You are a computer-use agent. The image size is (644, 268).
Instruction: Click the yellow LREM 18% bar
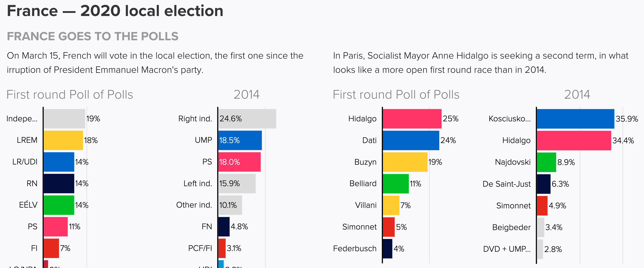coord(63,140)
